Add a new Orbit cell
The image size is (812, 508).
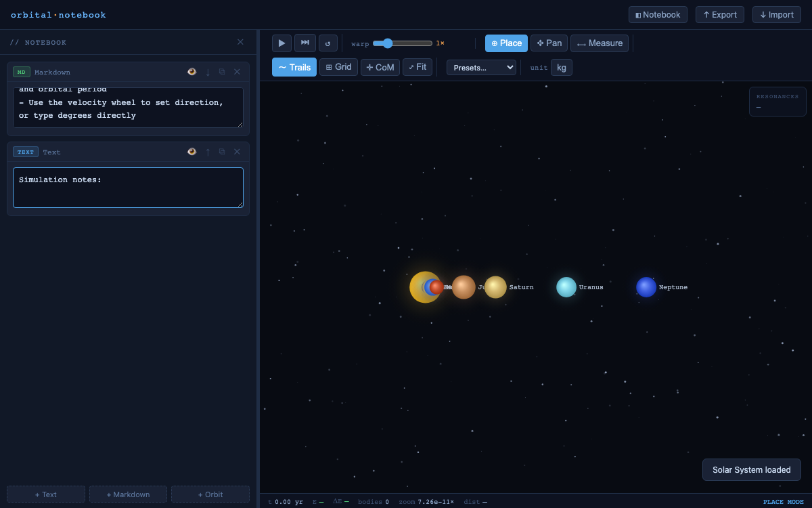pos(210,494)
